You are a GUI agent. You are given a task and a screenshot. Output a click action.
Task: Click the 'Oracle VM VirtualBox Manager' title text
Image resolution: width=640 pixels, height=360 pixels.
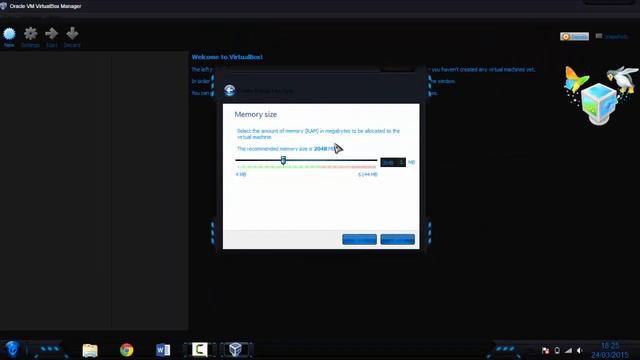click(45, 6)
